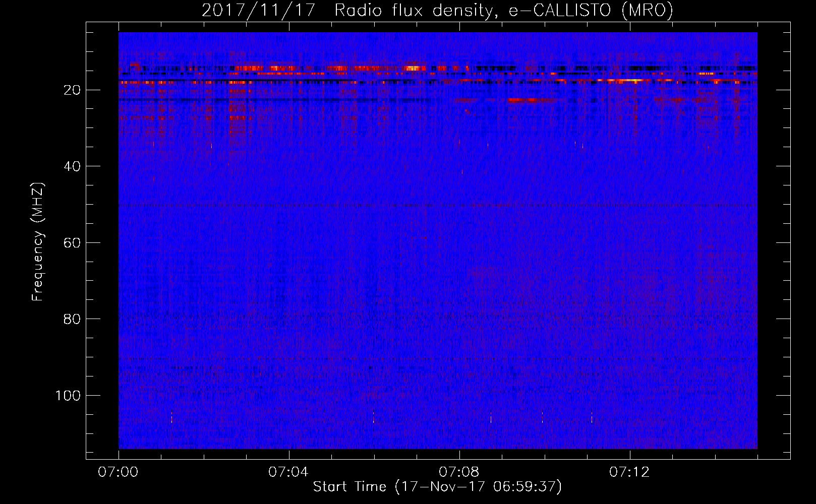Click the plot title containing e-CALLISTO (MRO)

pos(437,11)
